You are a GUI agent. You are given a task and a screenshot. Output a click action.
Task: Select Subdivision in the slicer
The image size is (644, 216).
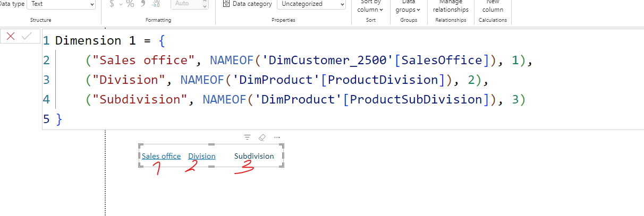[x=254, y=156]
